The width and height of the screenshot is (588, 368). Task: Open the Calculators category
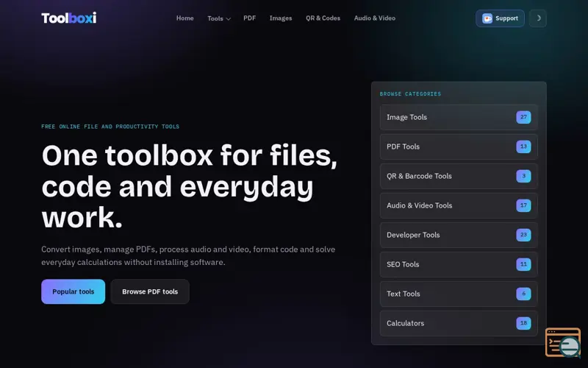[459, 323]
